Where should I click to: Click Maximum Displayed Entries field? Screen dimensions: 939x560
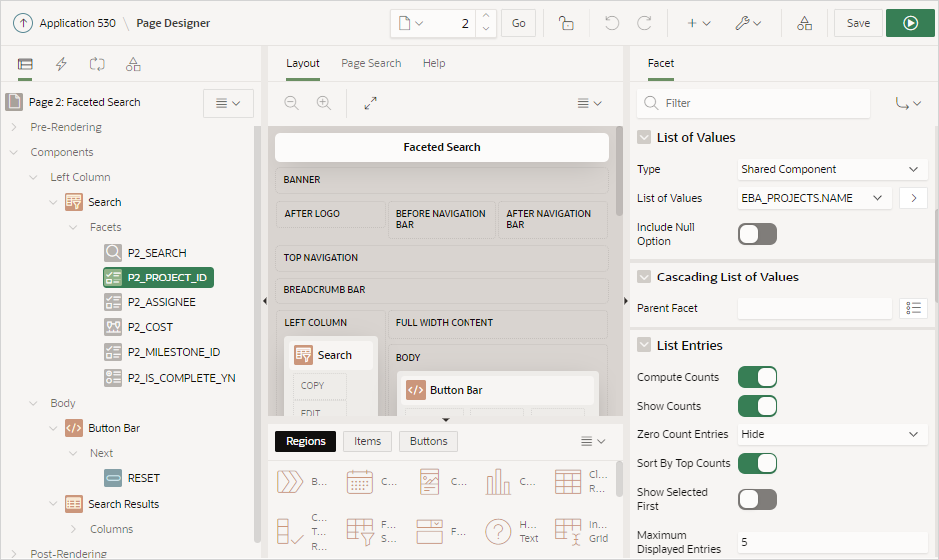832,543
